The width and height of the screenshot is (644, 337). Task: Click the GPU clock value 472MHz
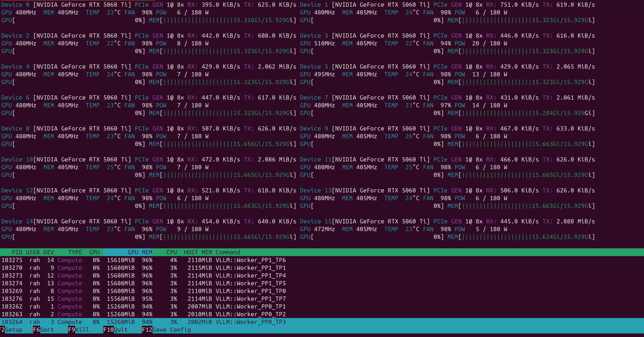tap(325, 229)
